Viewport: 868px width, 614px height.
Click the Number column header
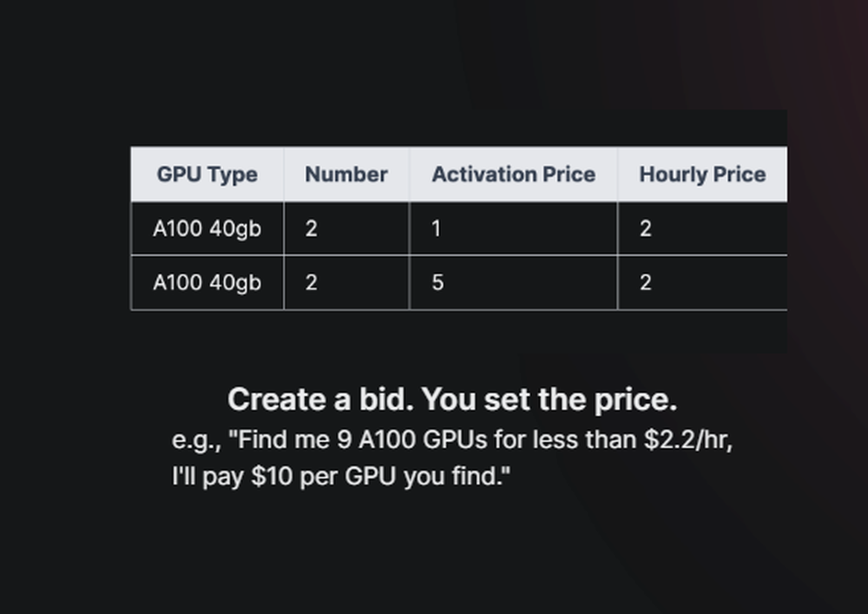346,175
